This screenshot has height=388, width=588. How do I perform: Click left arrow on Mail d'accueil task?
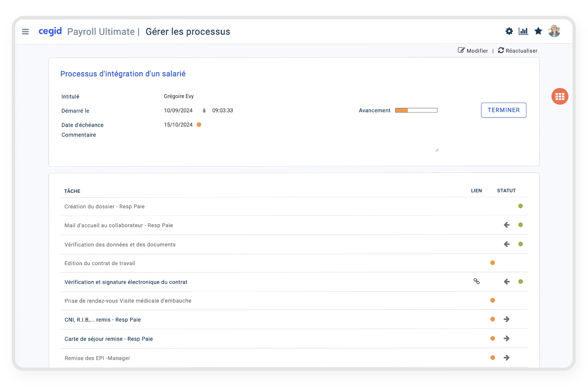(507, 225)
